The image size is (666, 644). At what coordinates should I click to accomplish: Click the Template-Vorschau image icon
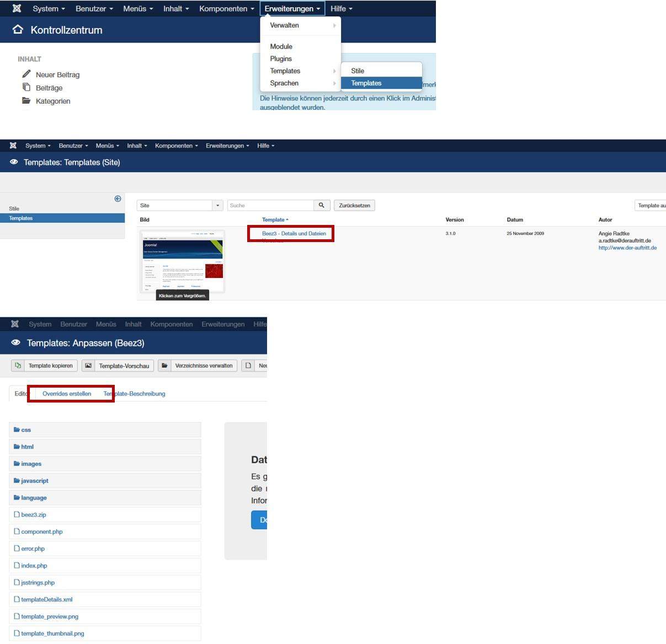click(x=88, y=366)
